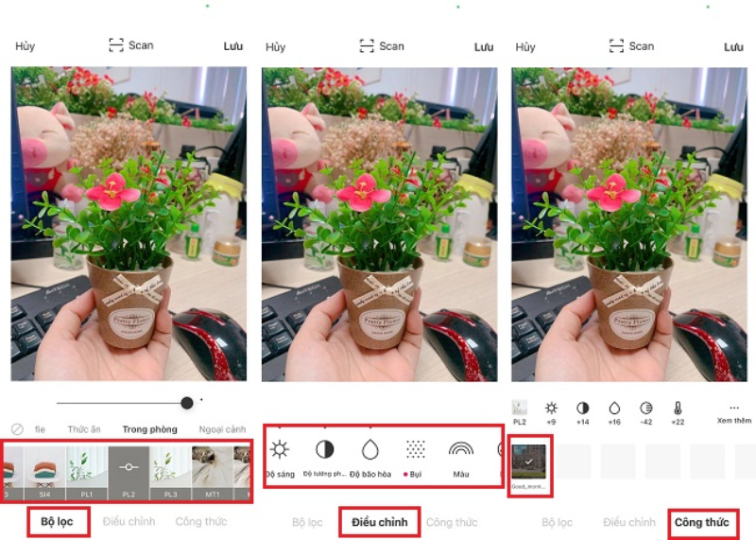Click the filter intensity slider track
Image resolution: width=756 pixels, height=540 pixels.
pos(125,403)
